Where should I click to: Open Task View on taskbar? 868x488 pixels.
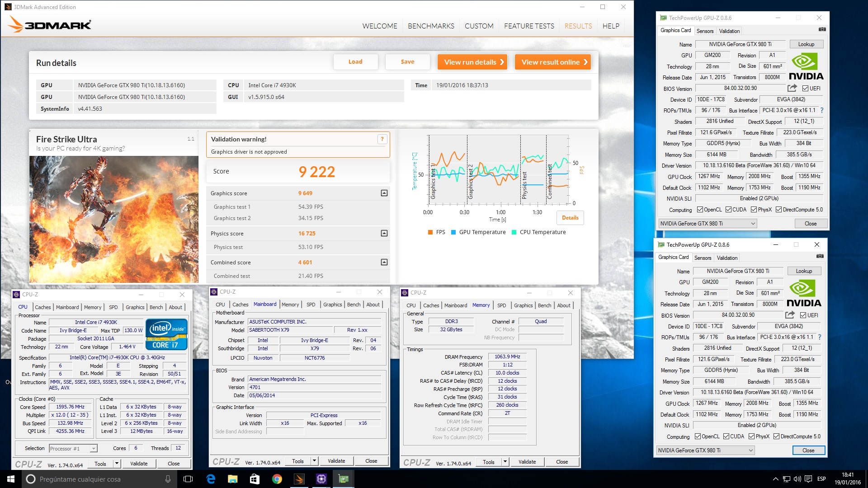pos(188,479)
